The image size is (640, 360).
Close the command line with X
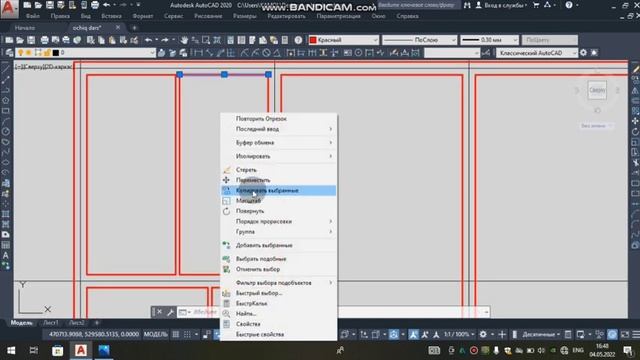click(x=160, y=312)
